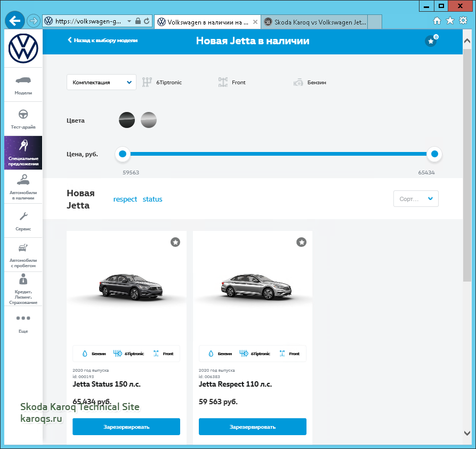Click the browser Back arrow button
The width and height of the screenshot is (476, 449).
[x=14, y=21]
